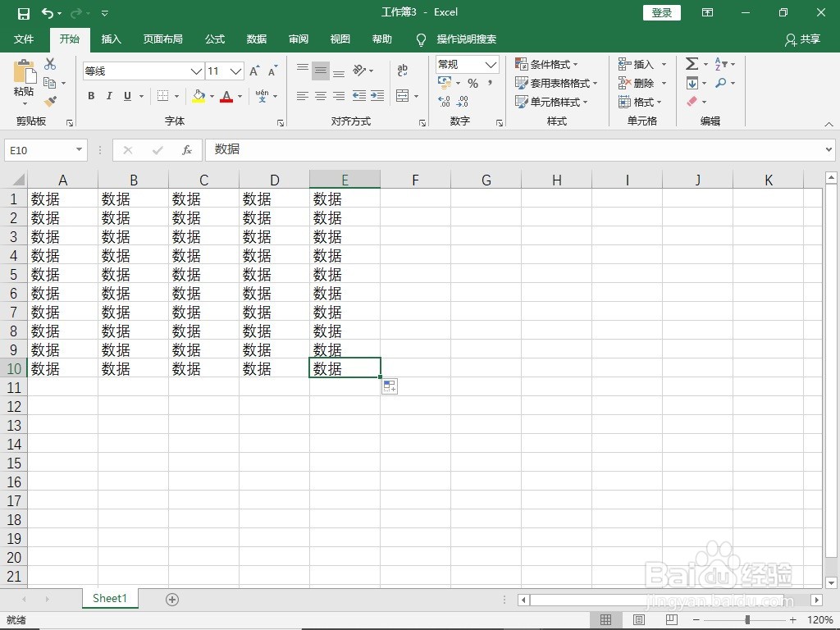This screenshot has width=840, height=630.
Task: Toggle bold formatting on the cell
Action: point(91,96)
